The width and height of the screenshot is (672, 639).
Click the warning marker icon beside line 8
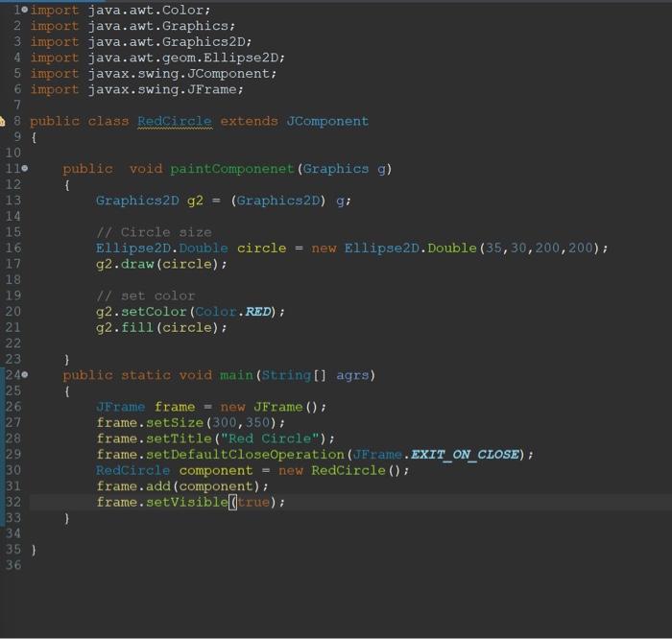2,121
